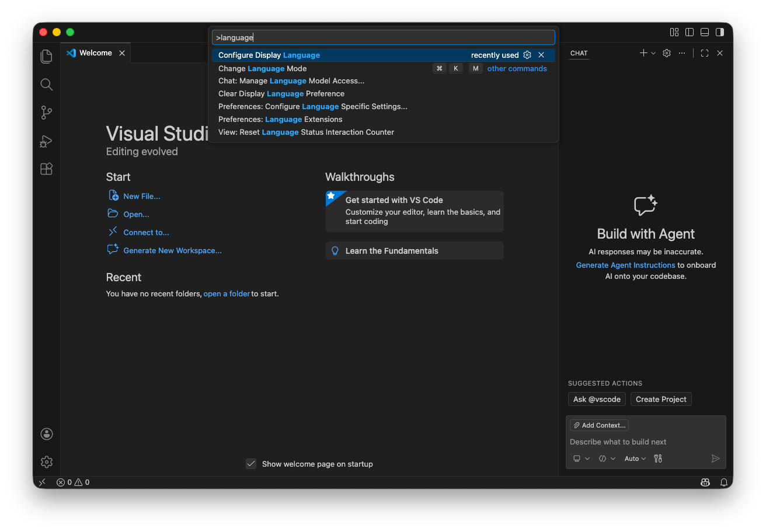Image resolution: width=766 pixels, height=532 pixels.
Task: Toggle Secondary Side Bar layout icon
Action: (x=720, y=32)
